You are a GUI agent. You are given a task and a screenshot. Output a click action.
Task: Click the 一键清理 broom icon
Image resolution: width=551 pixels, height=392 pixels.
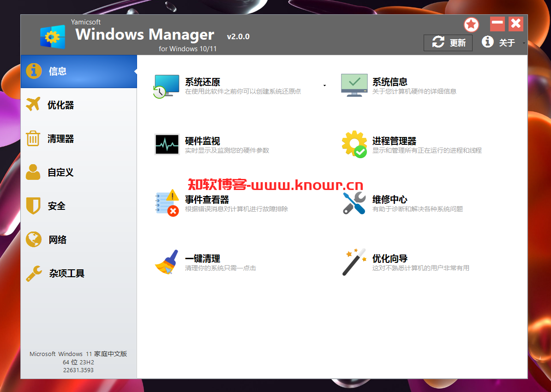coord(167,262)
